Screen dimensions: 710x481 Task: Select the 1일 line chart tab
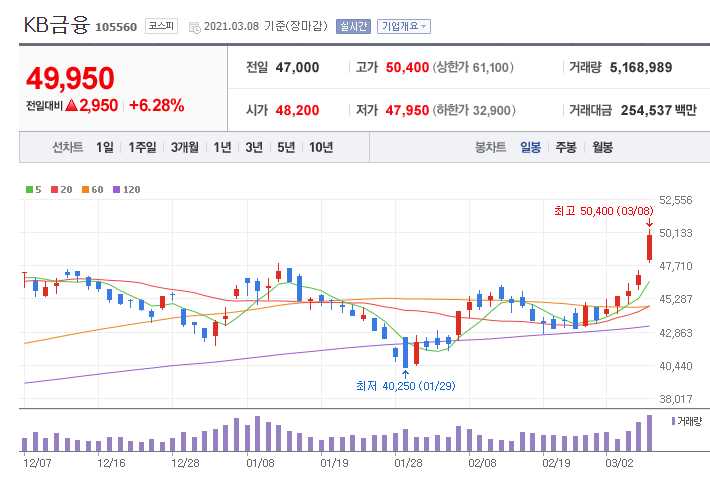click(x=105, y=147)
